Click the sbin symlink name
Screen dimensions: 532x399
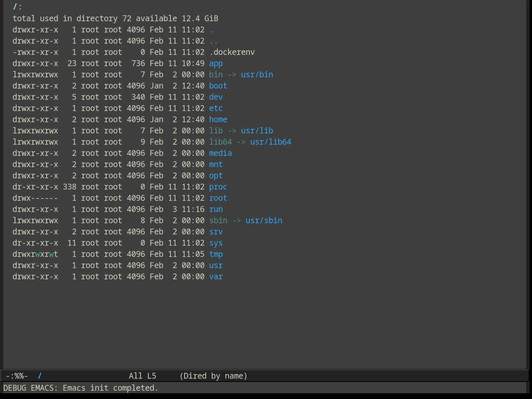(218, 221)
